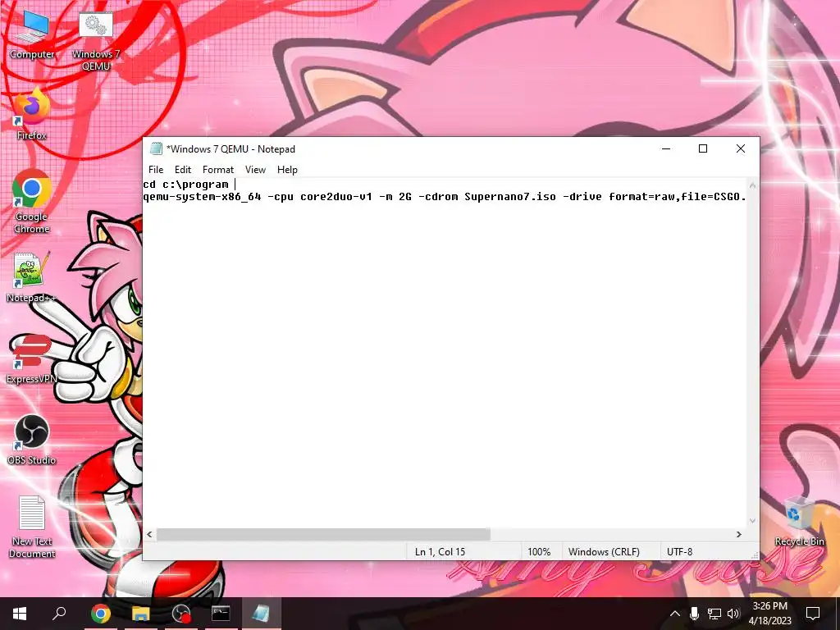
Task: Open the Computer desktop icon
Action: pyautogui.click(x=32, y=34)
